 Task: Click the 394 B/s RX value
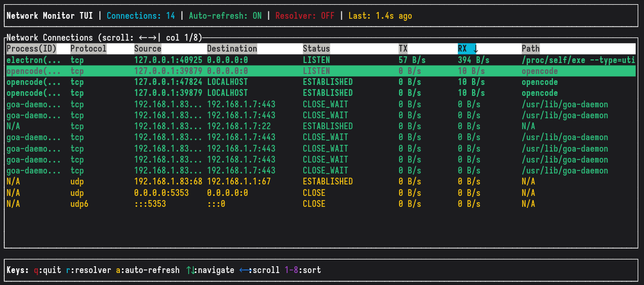click(474, 60)
